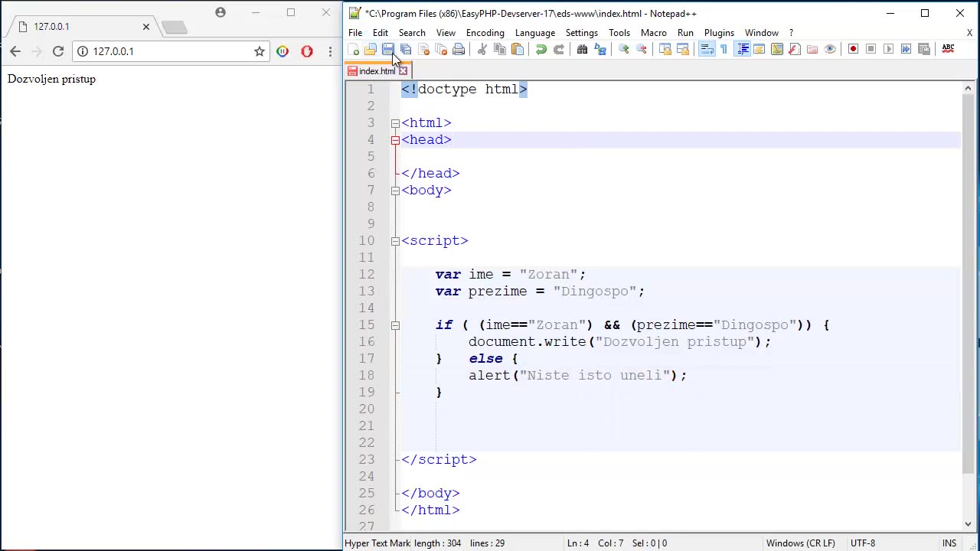Undo last edit with green arrow
The image size is (980, 551).
tap(541, 49)
